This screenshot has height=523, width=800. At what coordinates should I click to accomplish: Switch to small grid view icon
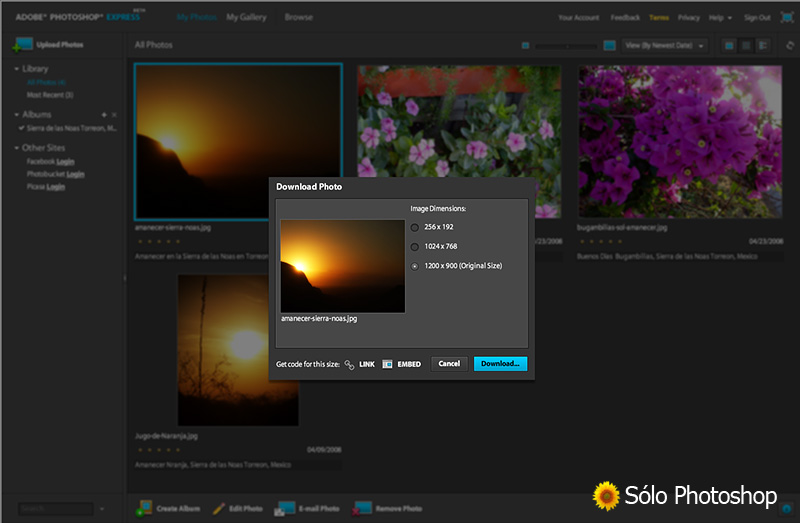[746, 45]
